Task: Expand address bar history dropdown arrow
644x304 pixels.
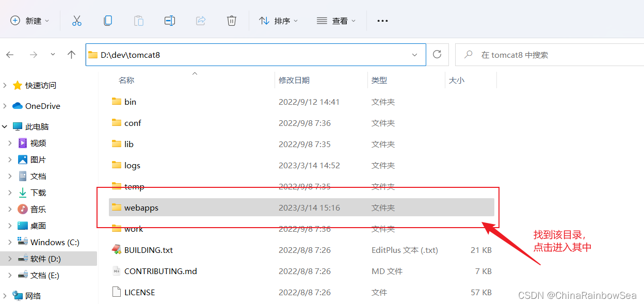Action: 415,55
